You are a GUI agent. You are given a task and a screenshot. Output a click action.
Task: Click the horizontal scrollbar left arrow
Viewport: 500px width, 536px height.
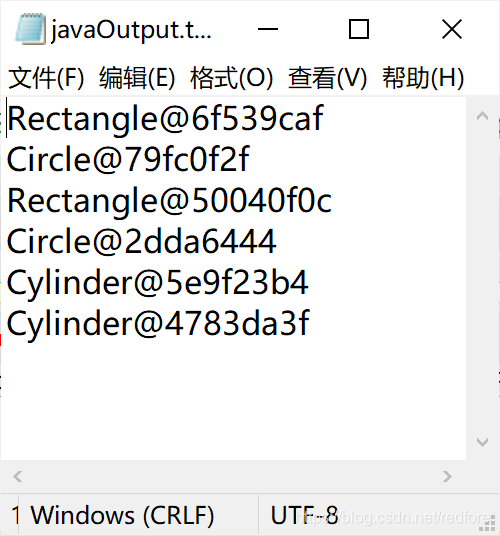coord(18,476)
